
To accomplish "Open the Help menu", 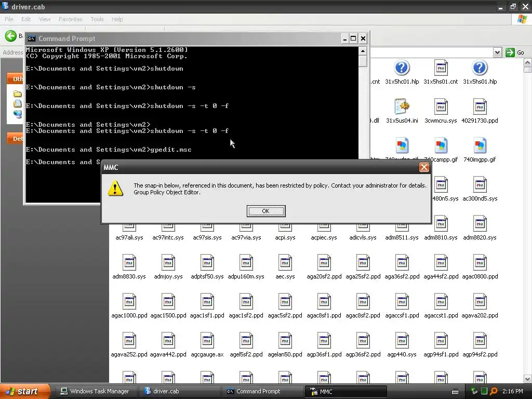I will pyautogui.click(x=117, y=19).
